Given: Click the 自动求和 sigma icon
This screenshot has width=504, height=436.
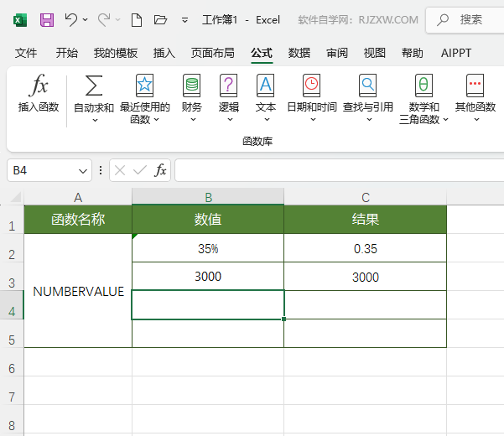Looking at the screenshot, I should click(94, 86).
